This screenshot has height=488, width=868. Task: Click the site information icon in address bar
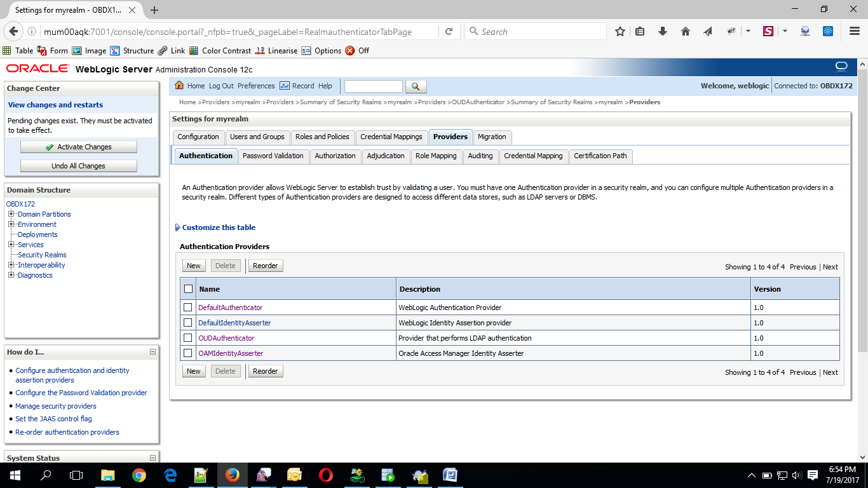pyautogui.click(x=32, y=32)
